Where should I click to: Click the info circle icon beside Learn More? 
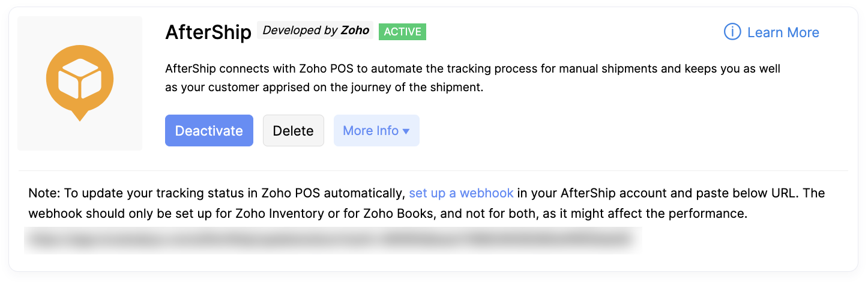pyautogui.click(x=732, y=32)
